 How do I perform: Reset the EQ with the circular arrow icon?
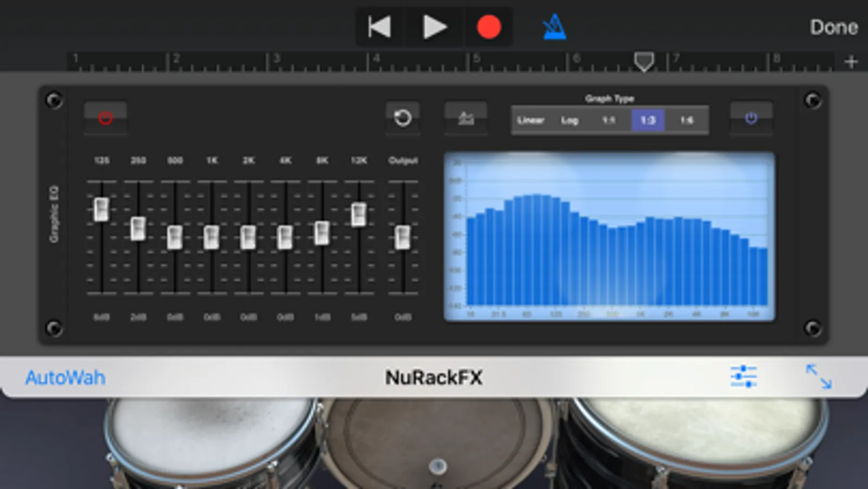tap(402, 117)
